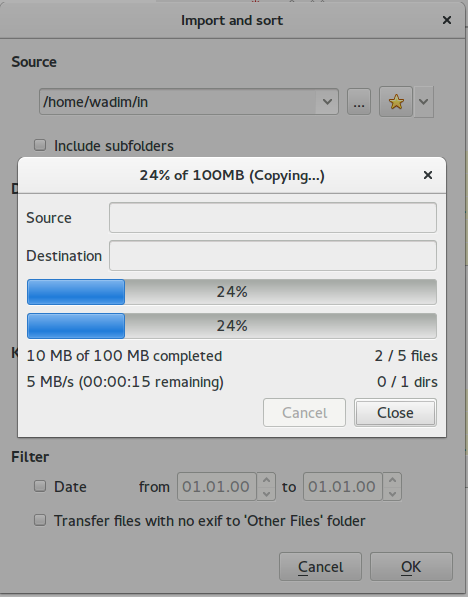The height and width of the screenshot is (597, 468).
Task: Click the Close button in progress dialog
Action: 395,413
